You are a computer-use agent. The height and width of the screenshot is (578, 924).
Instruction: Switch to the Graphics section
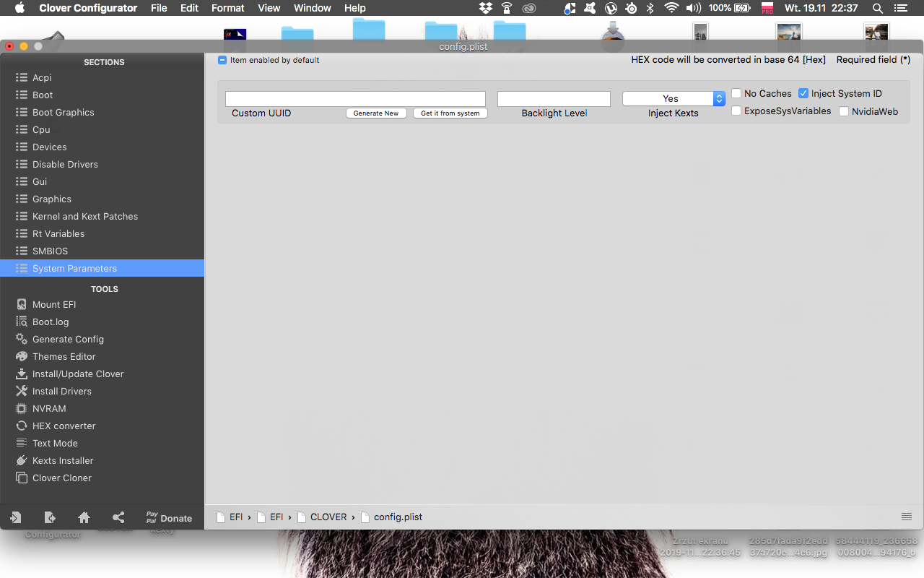(102, 199)
